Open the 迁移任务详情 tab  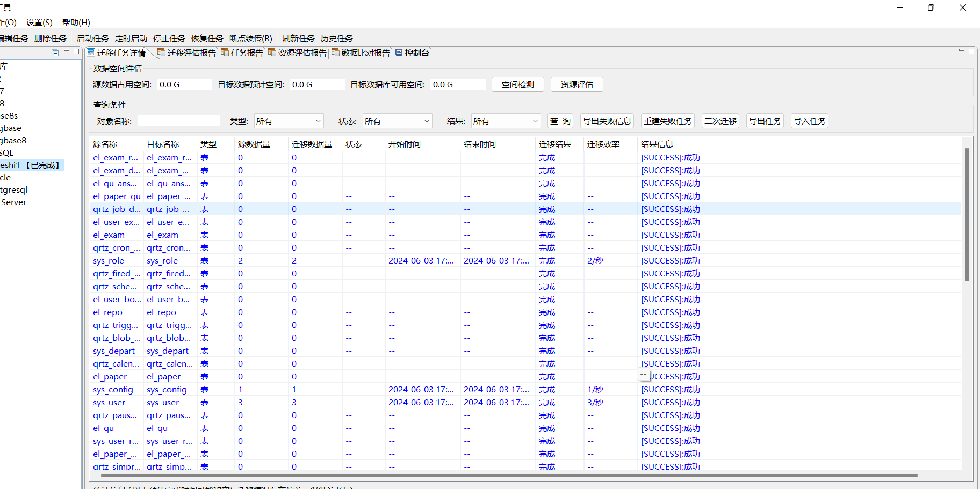pyautogui.click(x=117, y=53)
